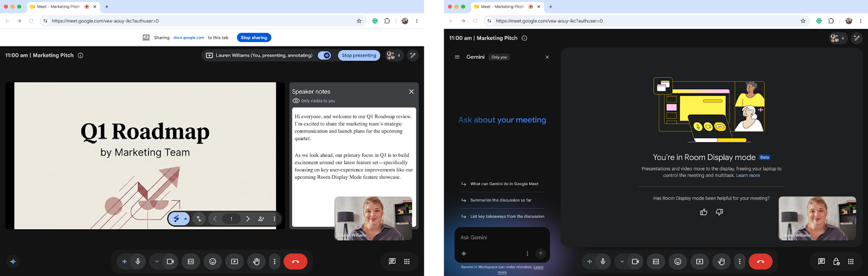The width and height of the screenshot is (868, 276).
Task: Open Ask Gemini box more options
Action: point(527,253)
